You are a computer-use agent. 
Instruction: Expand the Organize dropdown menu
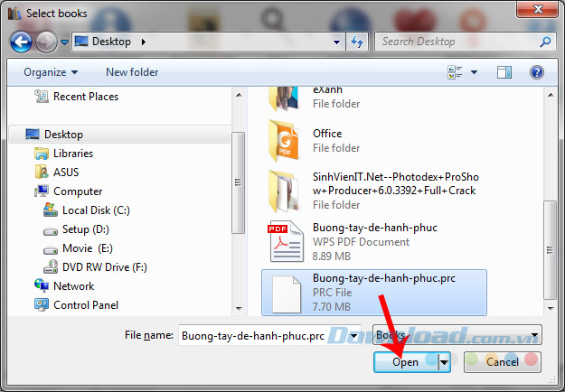[x=51, y=72]
